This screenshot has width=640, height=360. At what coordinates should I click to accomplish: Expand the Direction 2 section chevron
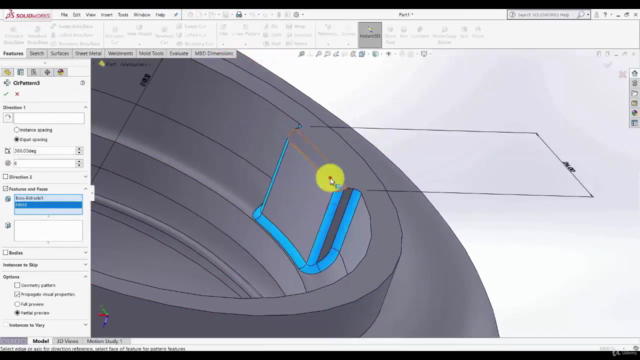[85, 177]
